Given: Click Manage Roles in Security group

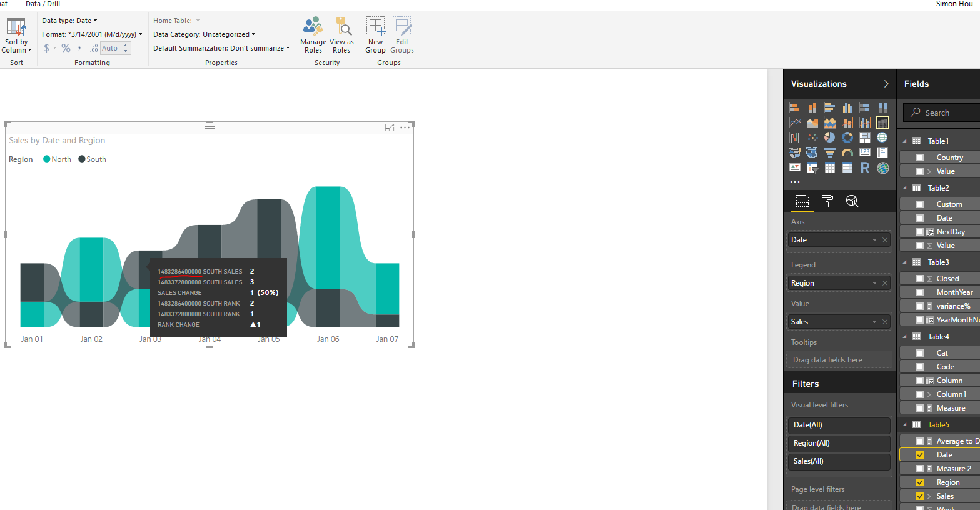Looking at the screenshot, I should [313, 35].
